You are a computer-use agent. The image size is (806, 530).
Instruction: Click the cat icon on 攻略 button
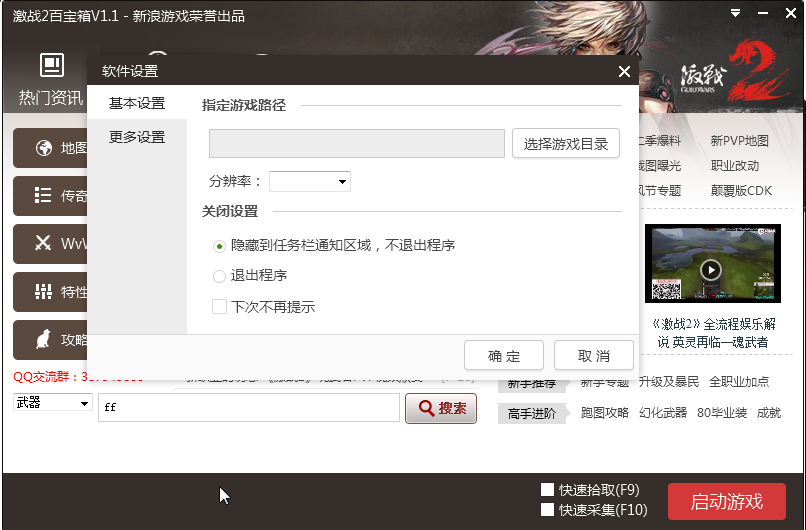[x=43, y=339]
